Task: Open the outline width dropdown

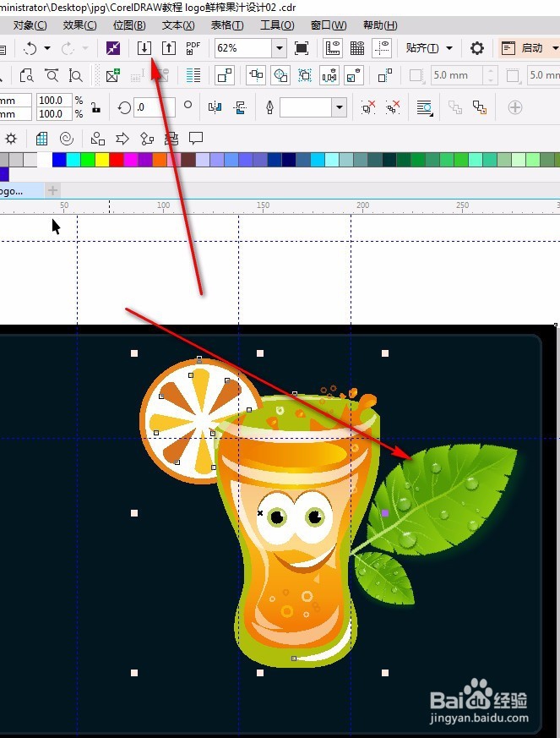Action: point(340,107)
